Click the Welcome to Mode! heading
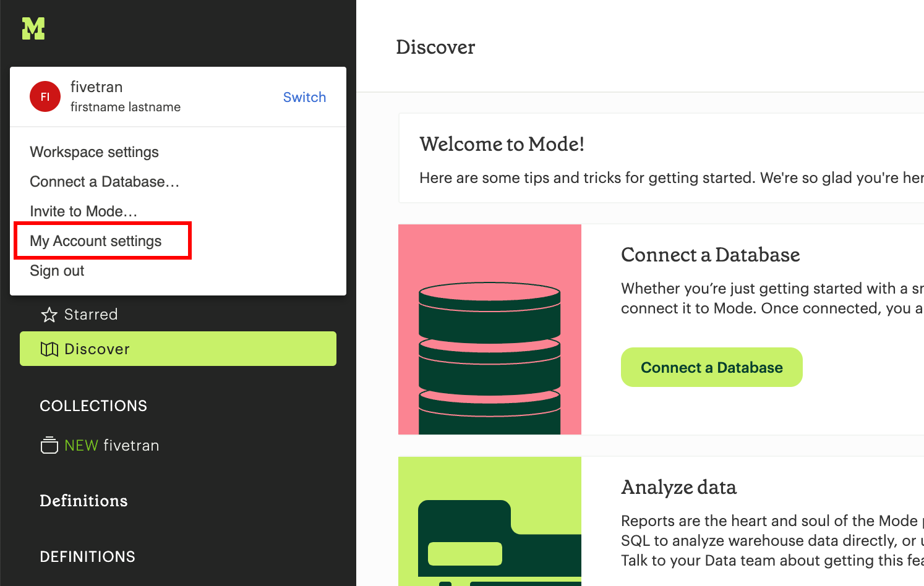This screenshot has height=586, width=924. [x=502, y=144]
